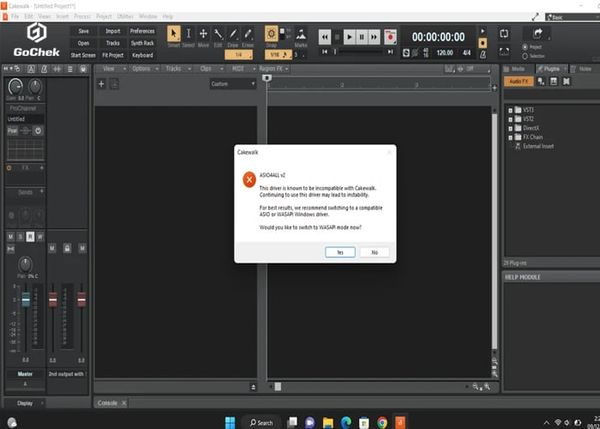Fast-forward the transport

[374, 37]
